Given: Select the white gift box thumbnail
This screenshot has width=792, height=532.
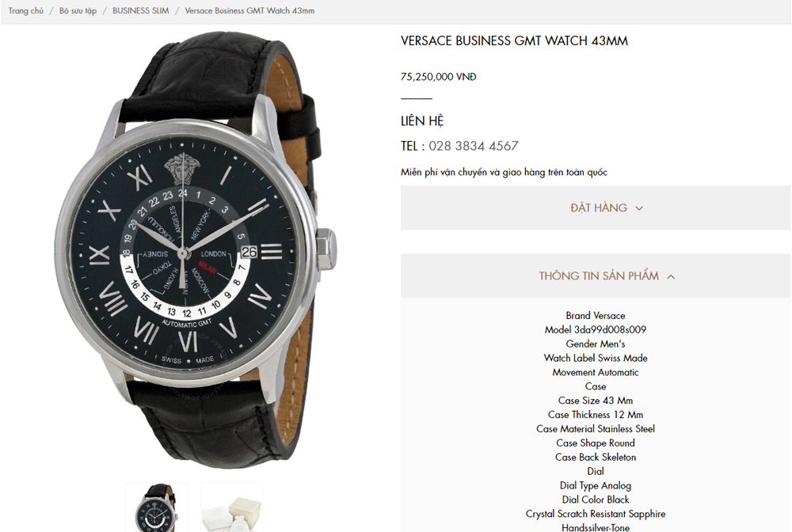Looking at the screenshot, I should (231, 507).
